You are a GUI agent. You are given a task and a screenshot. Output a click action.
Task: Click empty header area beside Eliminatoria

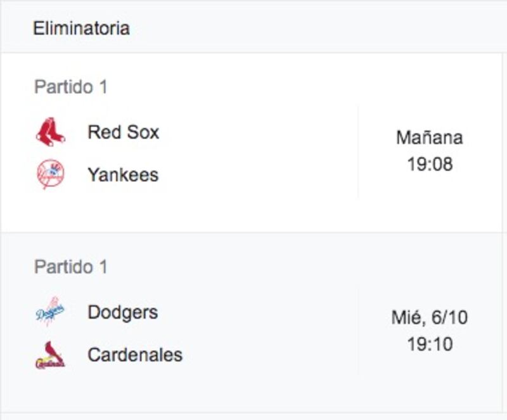pyautogui.click(x=317, y=28)
